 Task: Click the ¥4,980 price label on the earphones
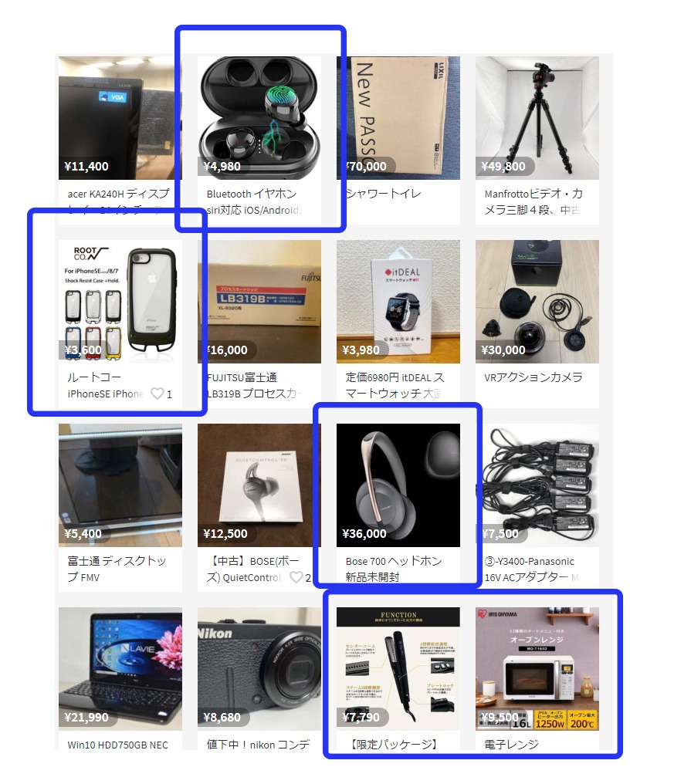[x=222, y=166]
